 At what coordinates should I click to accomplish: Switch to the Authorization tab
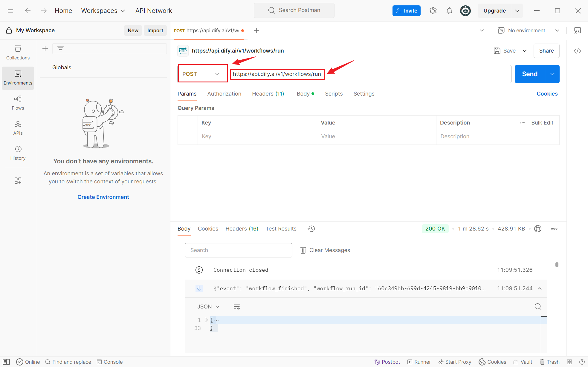[x=224, y=94]
